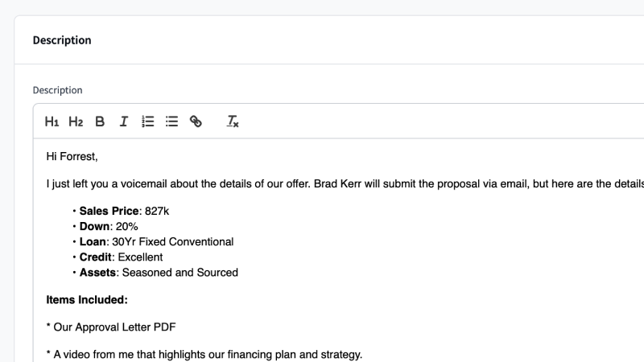Clear text formatting

tap(233, 121)
